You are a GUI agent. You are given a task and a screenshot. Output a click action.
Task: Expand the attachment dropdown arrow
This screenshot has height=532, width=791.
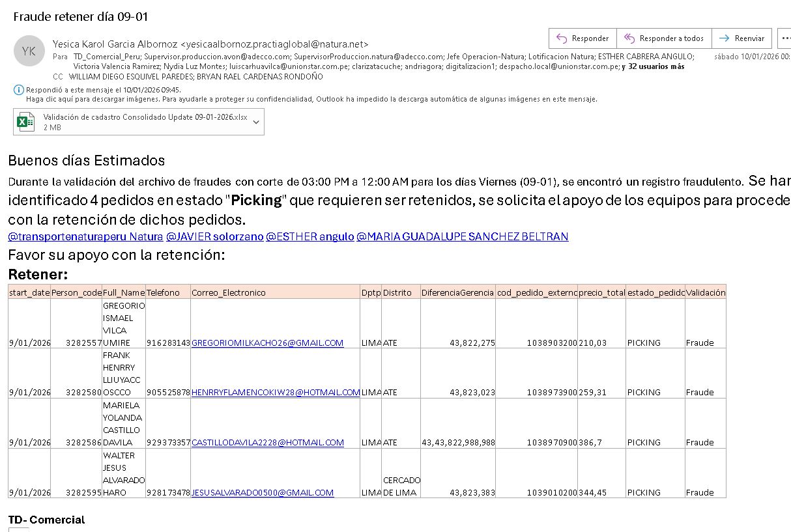click(x=256, y=122)
